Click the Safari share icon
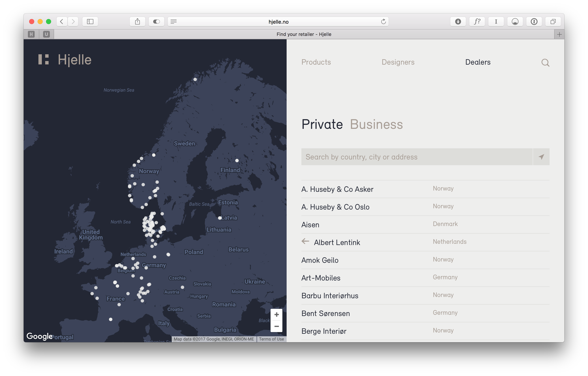This screenshot has width=588, height=376. pos(137,22)
